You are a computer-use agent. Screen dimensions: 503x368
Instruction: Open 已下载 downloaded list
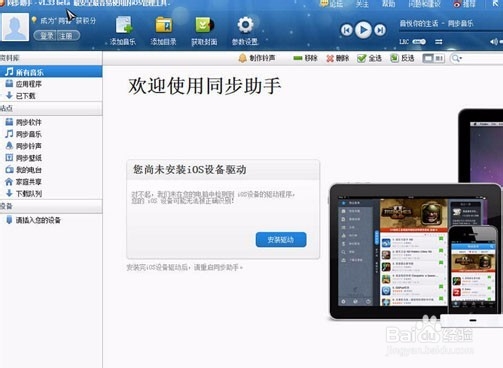coord(51,96)
